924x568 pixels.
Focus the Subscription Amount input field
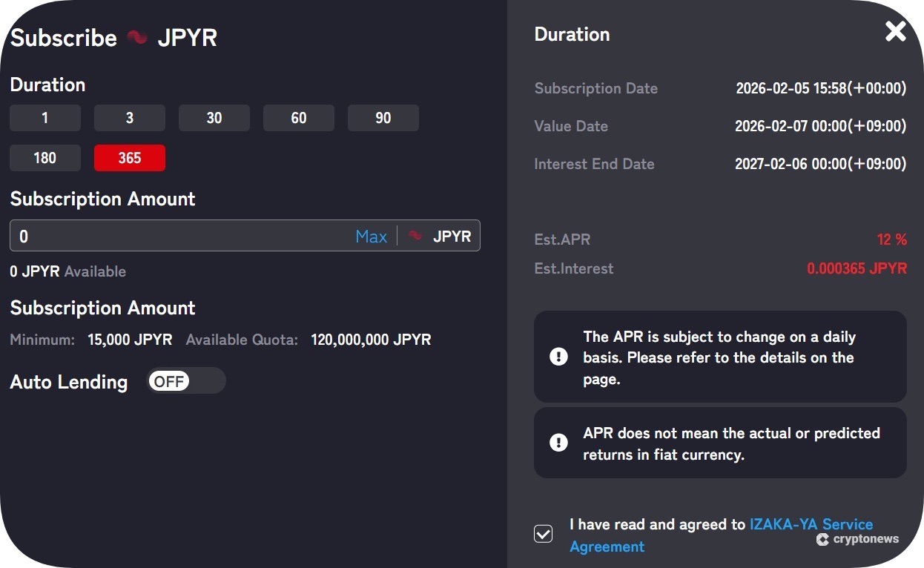[x=178, y=237]
